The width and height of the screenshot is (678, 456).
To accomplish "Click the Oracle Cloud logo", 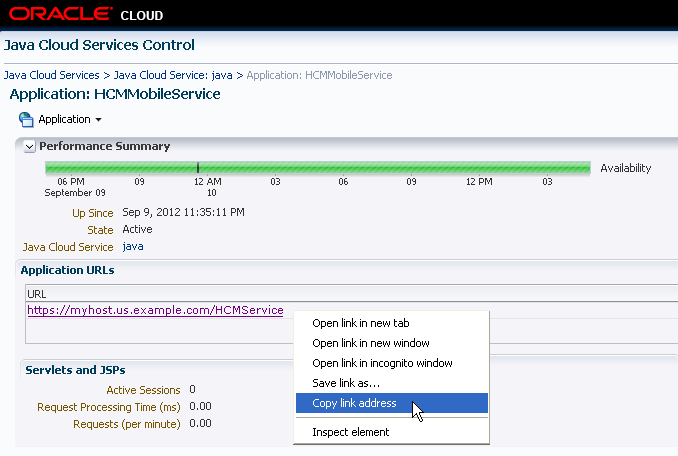I will [x=86, y=14].
